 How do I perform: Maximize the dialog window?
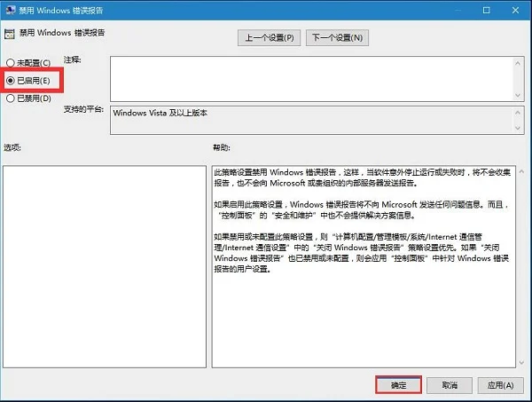pos(486,10)
